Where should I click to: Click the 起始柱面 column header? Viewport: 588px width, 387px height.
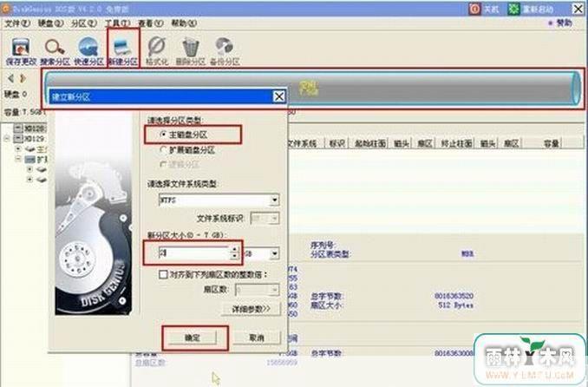[x=369, y=143]
